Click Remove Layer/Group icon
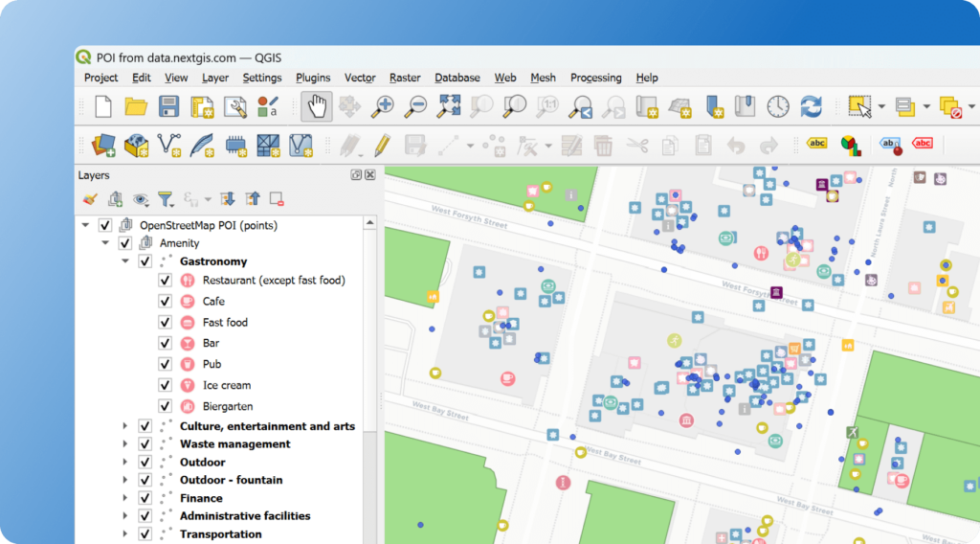This screenshot has width=980, height=544. (x=277, y=199)
